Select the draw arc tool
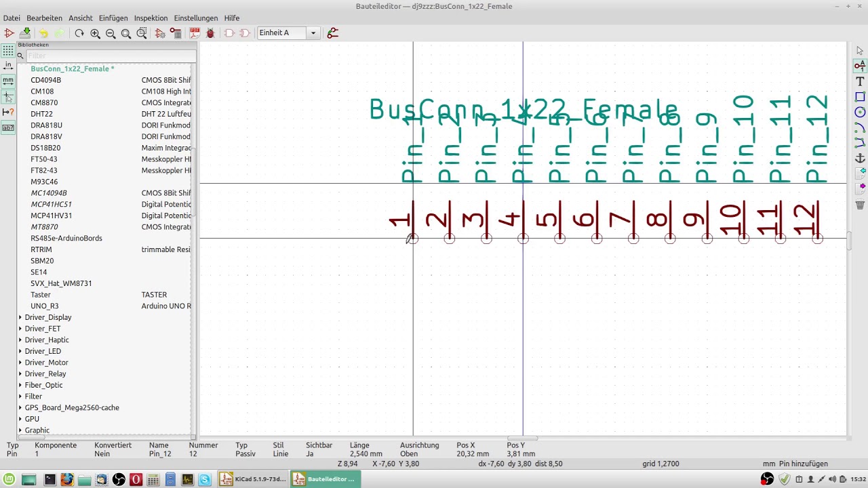Screen dimensions: 868x488 tap(860, 127)
